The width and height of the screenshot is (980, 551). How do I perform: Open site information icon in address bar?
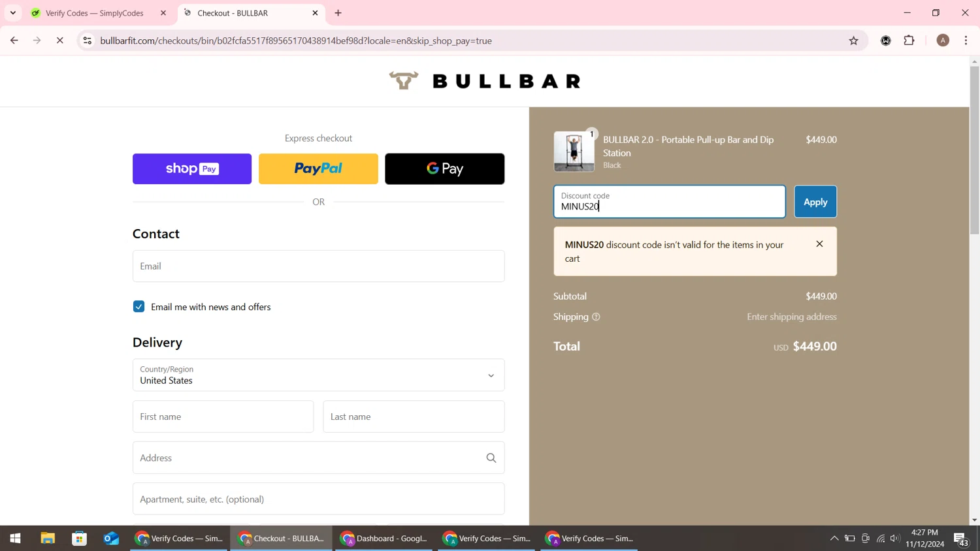click(x=87, y=40)
